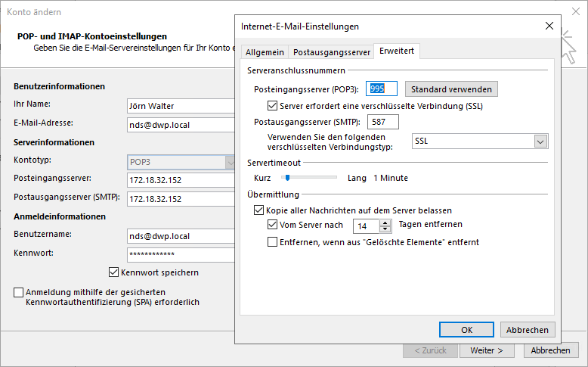Viewport: 588px width, 367px height.
Task: Uncheck Kopie aller Nachrichten auf dem Server belassen
Action: pyautogui.click(x=259, y=210)
